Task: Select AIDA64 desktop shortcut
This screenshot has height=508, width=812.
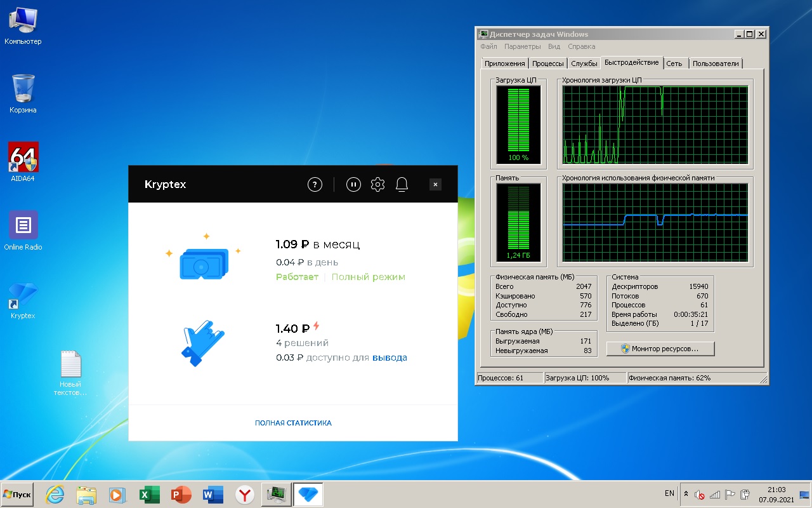Action: 23,162
